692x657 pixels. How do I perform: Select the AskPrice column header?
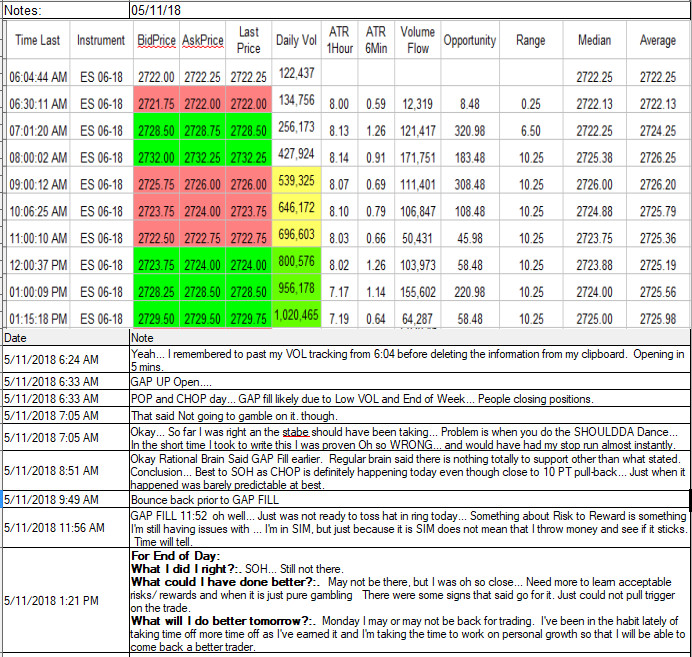[x=203, y=40]
